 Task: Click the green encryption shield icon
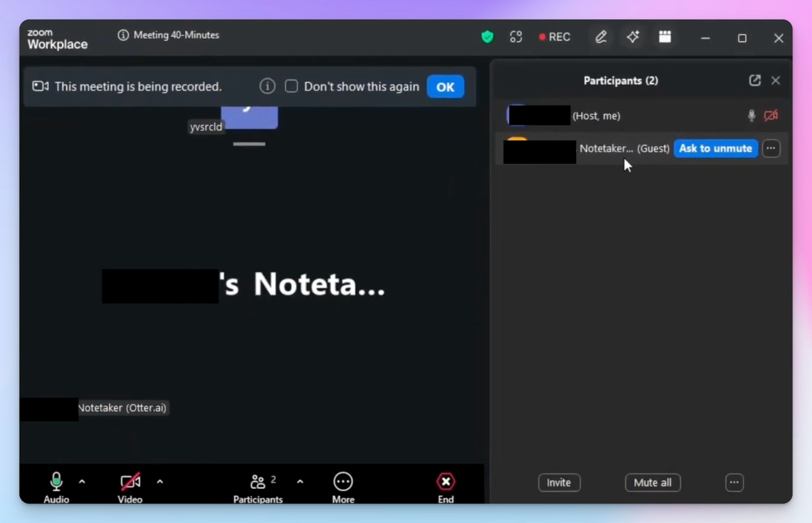click(x=487, y=37)
